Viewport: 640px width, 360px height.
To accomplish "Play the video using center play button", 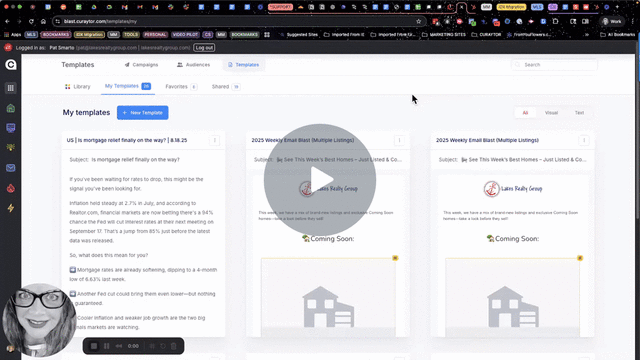I will tap(320, 180).
